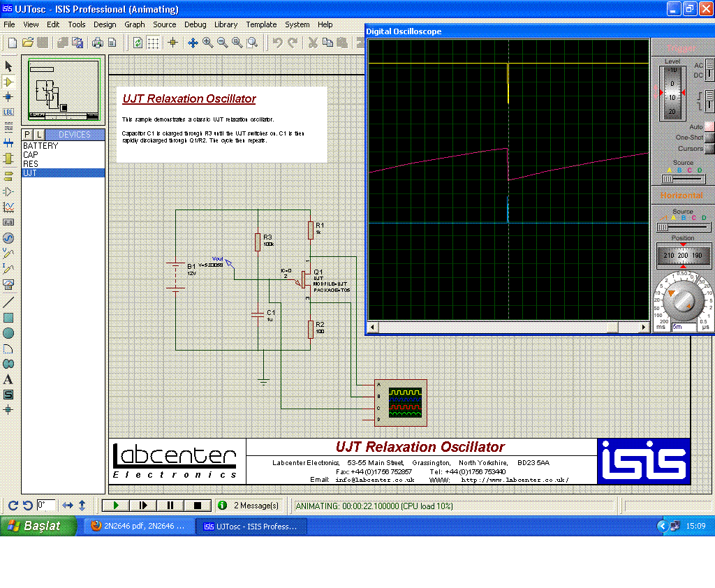Select the Generator Mode tool
This screenshot has height=588, width=715.
click(8, 238)
